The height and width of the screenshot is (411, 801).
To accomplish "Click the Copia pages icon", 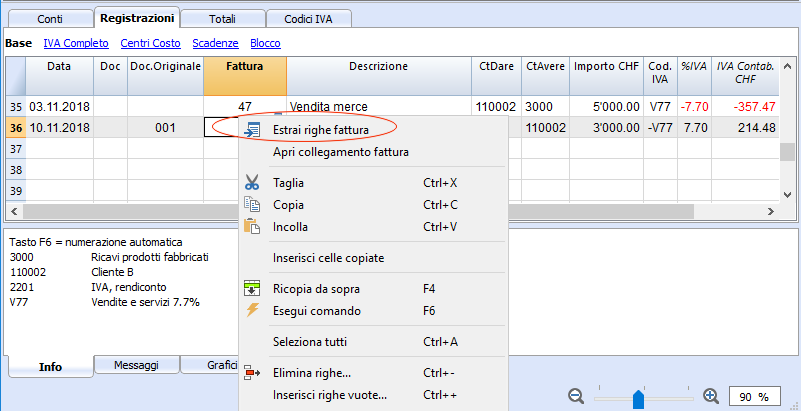I will click(252, 205).
